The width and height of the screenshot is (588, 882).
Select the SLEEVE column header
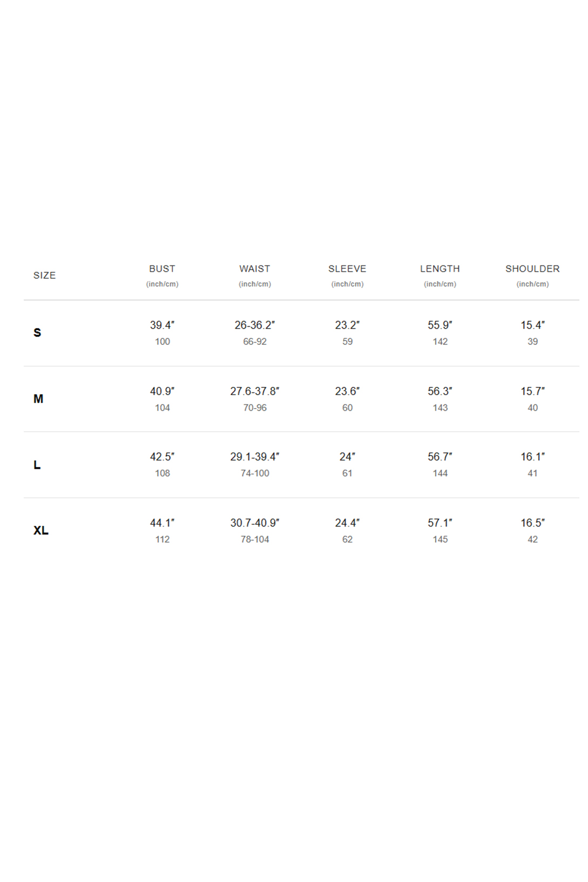tap(347, 269)
